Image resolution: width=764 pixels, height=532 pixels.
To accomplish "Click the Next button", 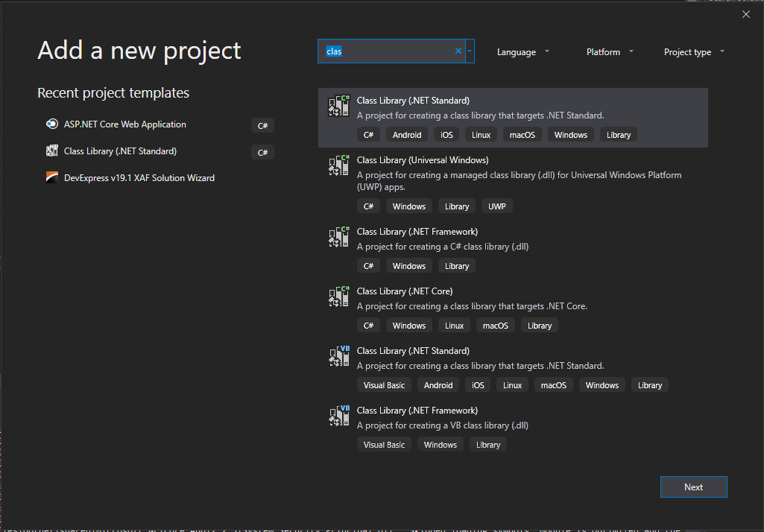I will 693,487.
